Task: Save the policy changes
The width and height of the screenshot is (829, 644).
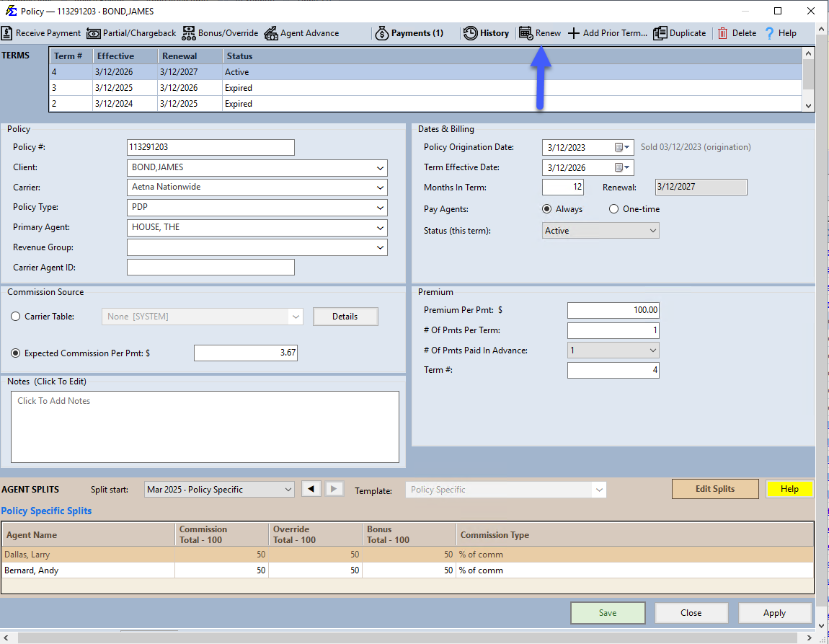Action: 608,613
